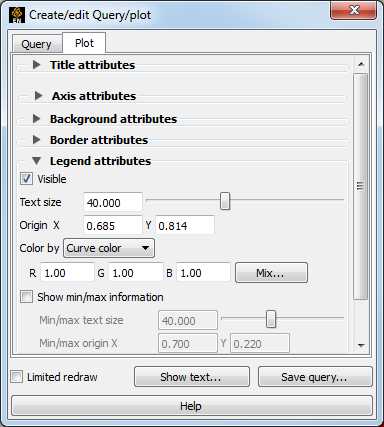Expand the Border attributes section

click(37, 140)
